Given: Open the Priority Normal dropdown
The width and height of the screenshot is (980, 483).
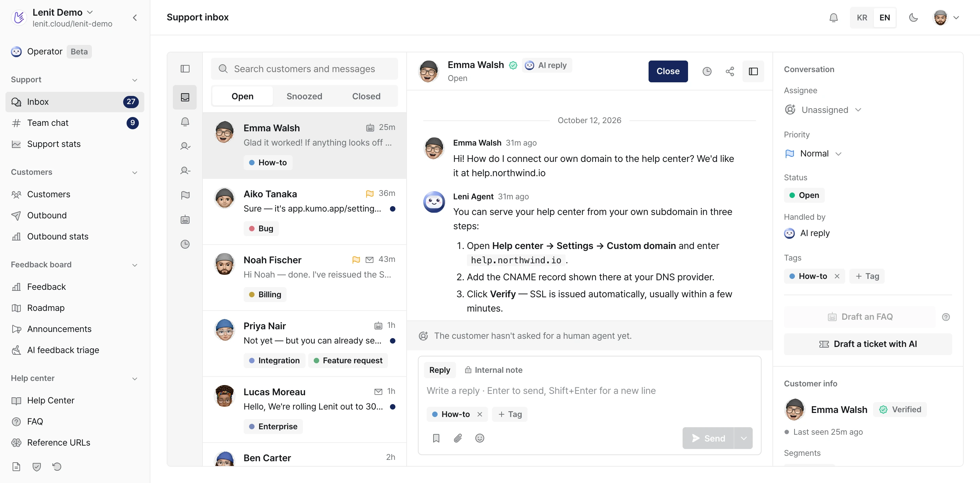Looking at the screenshot, I should point(813,153).
